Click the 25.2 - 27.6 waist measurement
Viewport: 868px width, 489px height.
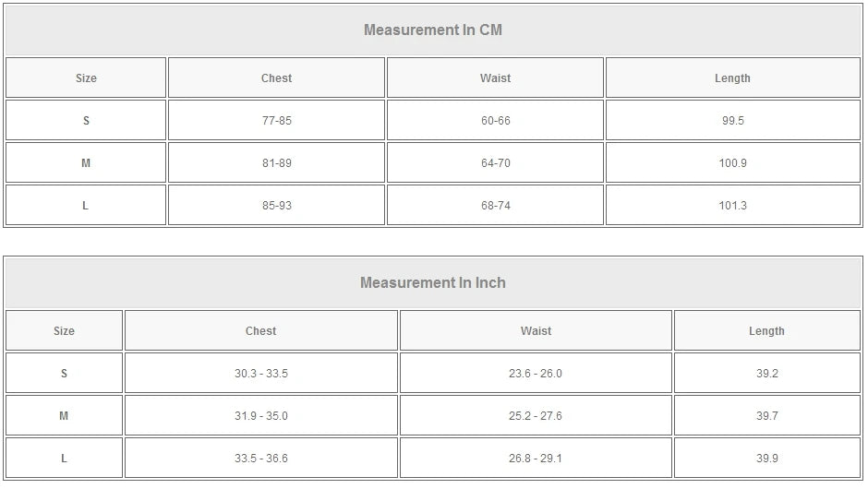pos(536,416)
